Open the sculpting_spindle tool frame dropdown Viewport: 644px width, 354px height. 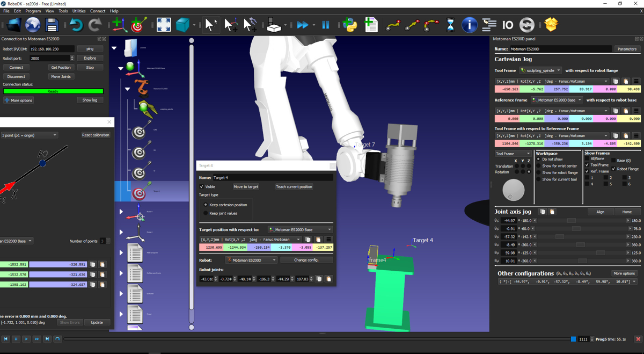click(x=541, y=70)
